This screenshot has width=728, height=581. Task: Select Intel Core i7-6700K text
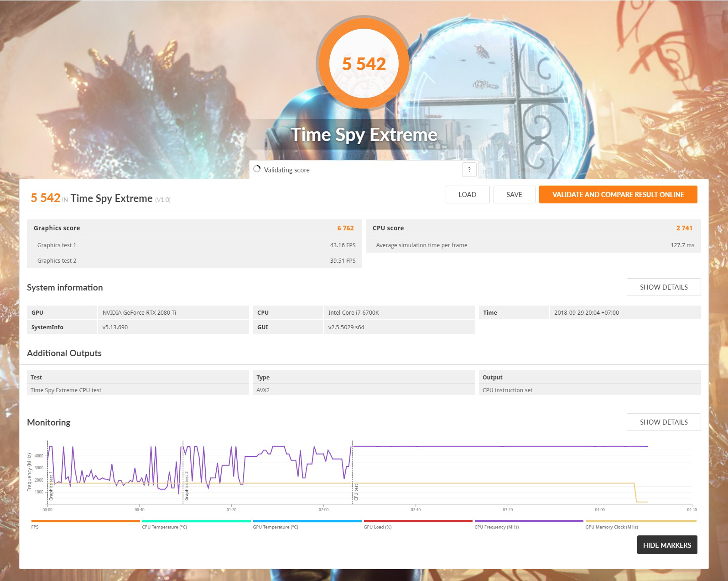click(354, 312)
